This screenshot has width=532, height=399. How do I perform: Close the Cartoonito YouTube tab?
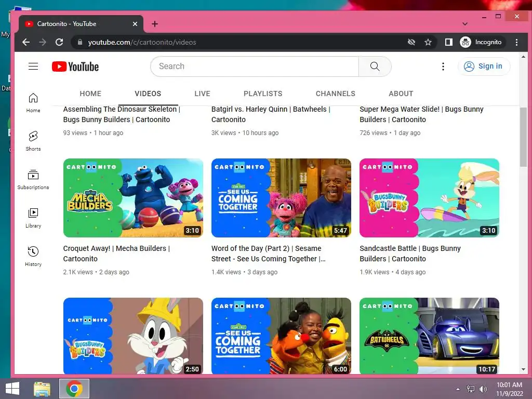135,24
